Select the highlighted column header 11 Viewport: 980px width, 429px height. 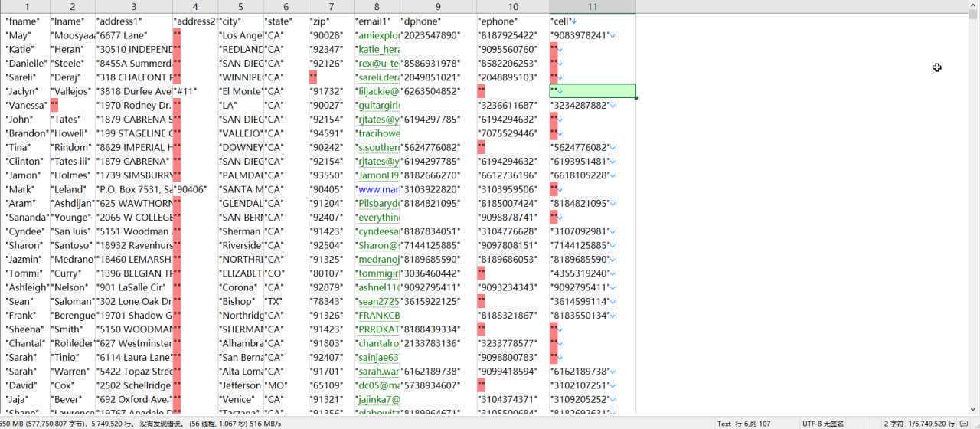tap(593, 7)
